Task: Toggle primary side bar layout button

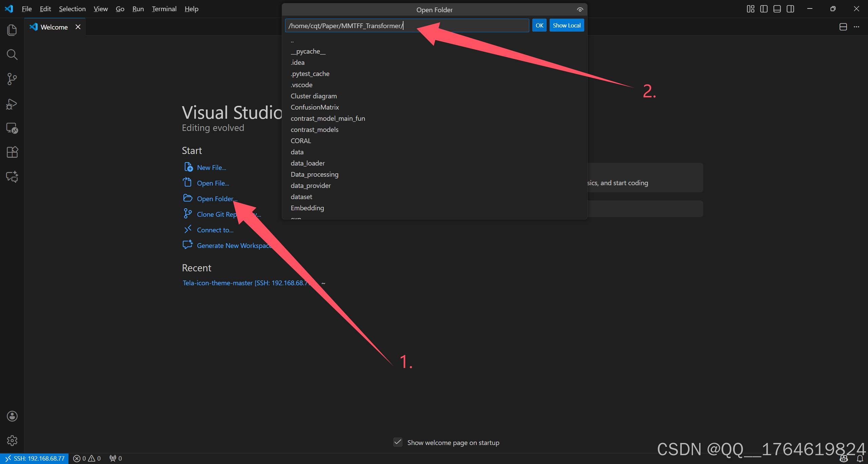Action: coord(764,9)
